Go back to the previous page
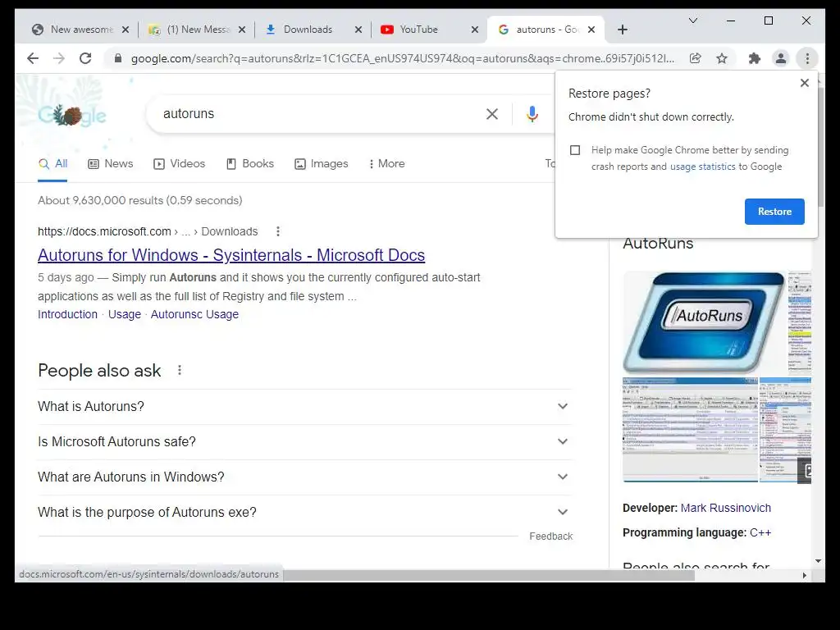 (33, 58)
